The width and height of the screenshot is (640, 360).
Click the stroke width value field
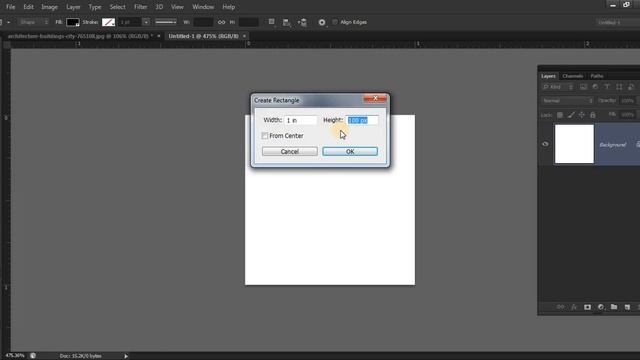130,22
